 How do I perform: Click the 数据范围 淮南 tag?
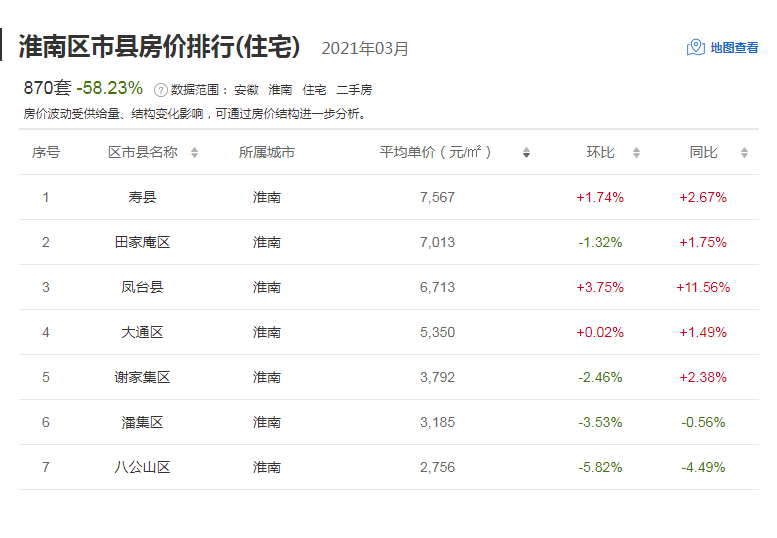click(280, 90)
